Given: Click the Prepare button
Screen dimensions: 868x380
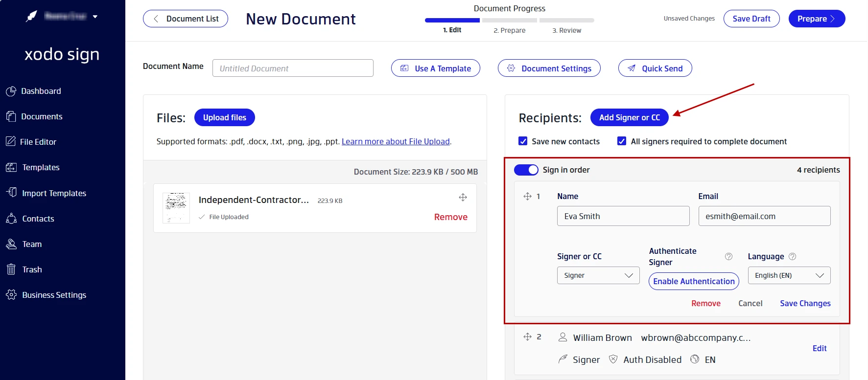Looking at the screenshot, I should point(817,19).
